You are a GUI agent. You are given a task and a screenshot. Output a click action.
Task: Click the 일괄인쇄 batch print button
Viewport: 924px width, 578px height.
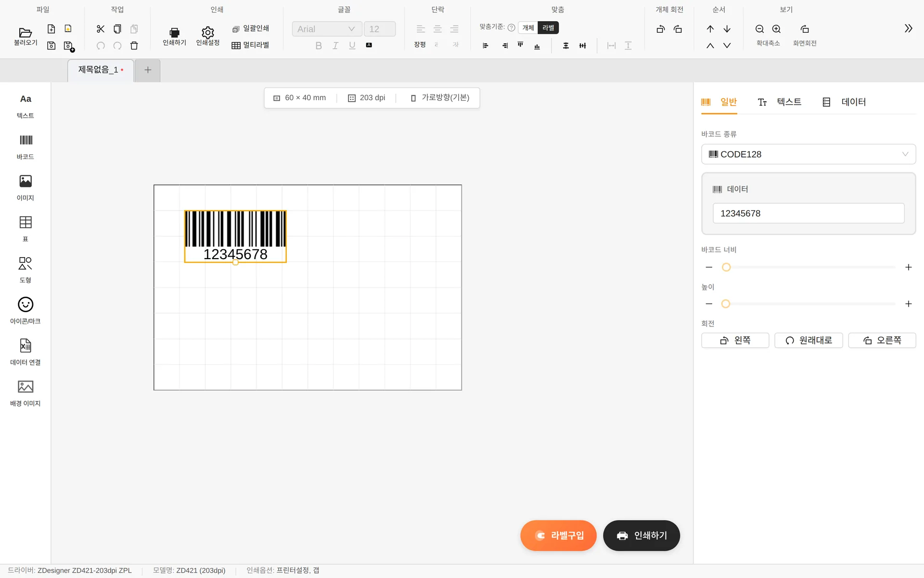pos(251,28)
